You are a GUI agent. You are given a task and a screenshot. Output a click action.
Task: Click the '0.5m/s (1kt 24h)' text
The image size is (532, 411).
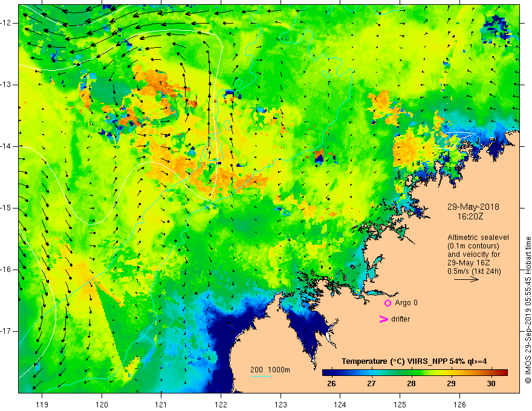pyautogui.click(x=474, y=271)
